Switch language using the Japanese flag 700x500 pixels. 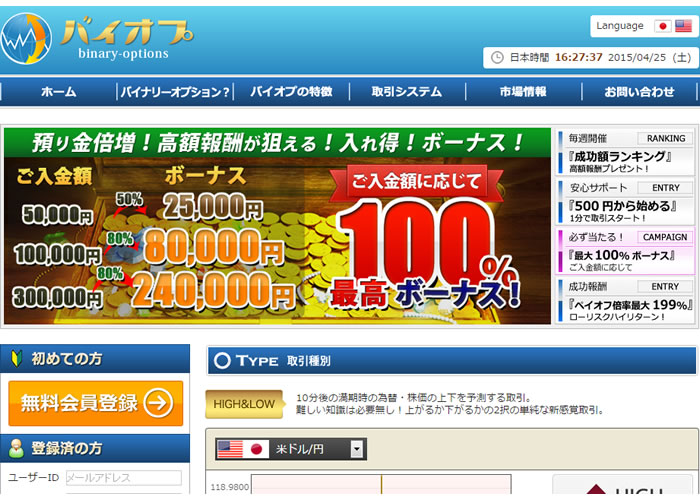(663, 26)
